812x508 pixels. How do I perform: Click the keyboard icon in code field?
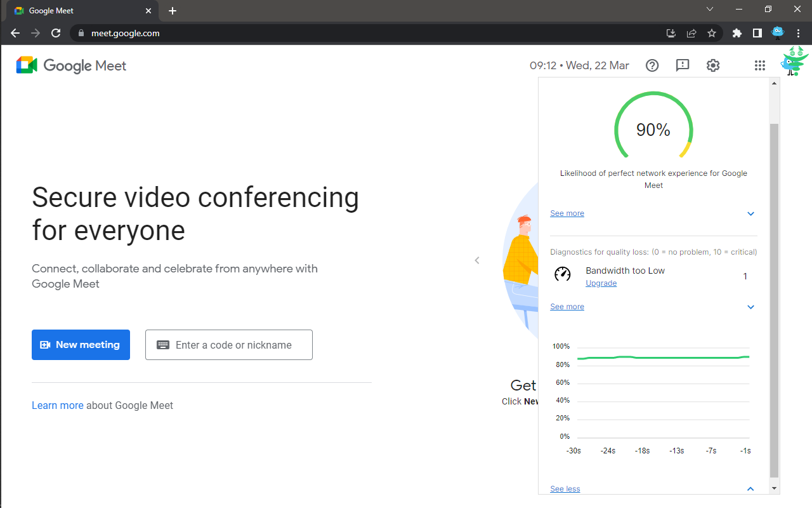tap(163, 345)
